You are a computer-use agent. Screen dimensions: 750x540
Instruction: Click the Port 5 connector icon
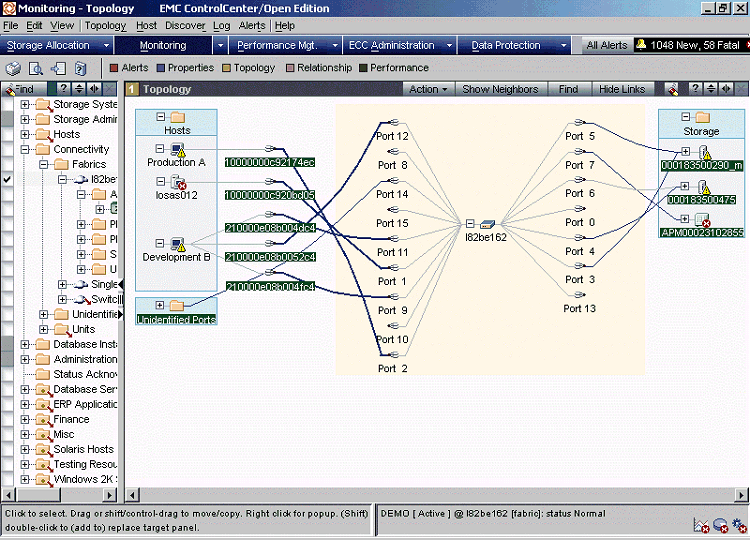(x=580, y=122)
